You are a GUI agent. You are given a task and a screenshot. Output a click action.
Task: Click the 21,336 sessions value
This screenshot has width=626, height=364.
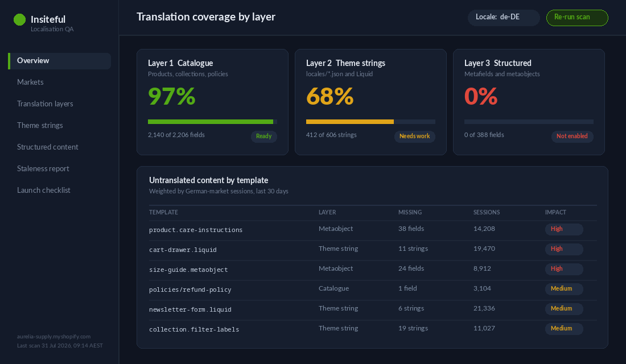tap(484, 308)
